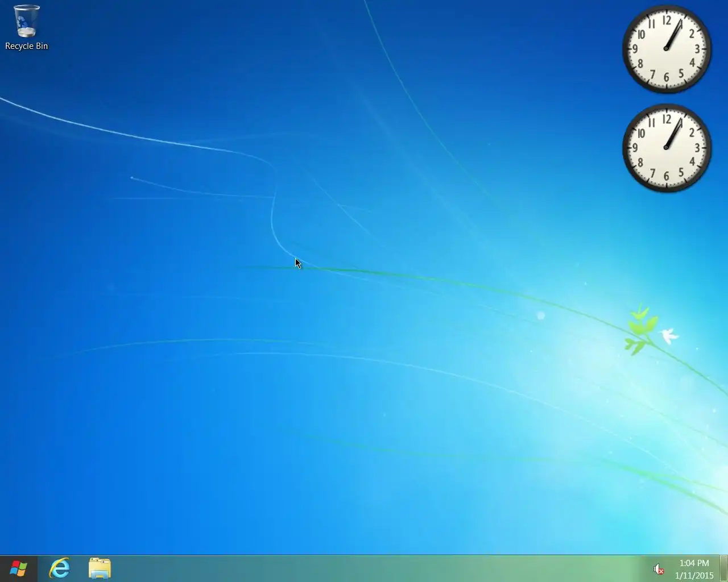Launch Internet Explorer from the taskbar

(x=60, y=568)
